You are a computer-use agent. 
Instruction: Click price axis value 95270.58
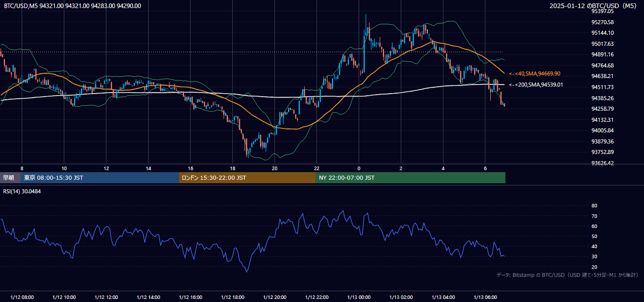[x=603, y=22]
